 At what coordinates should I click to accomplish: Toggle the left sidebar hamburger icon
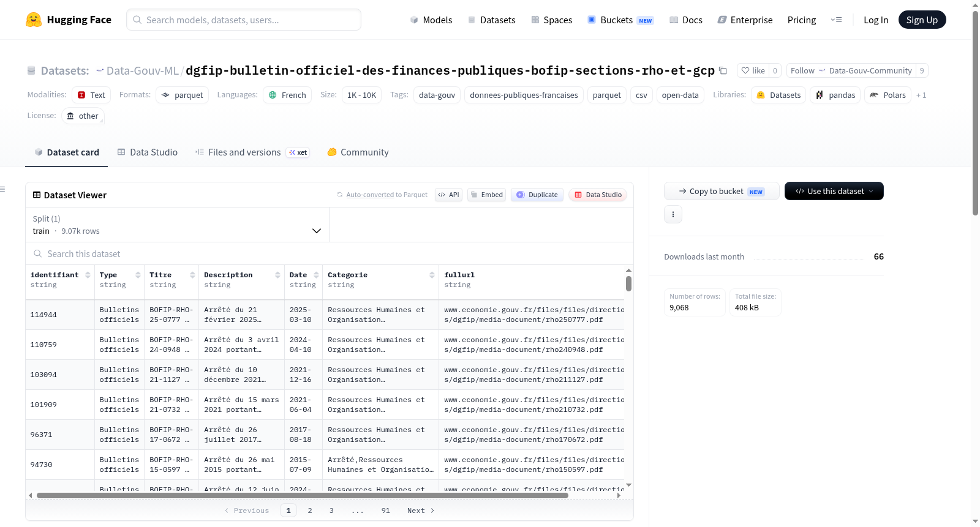click(2, 189)
